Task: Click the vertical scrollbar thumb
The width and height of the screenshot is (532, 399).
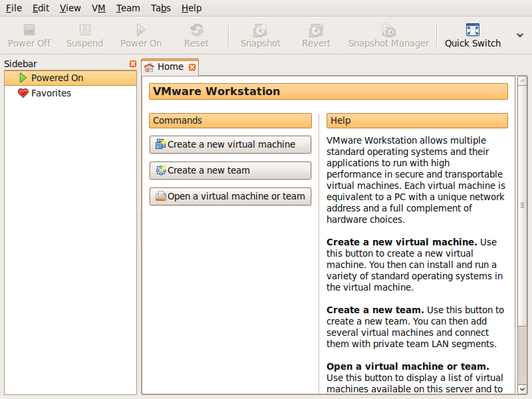Action: [522, 205]
